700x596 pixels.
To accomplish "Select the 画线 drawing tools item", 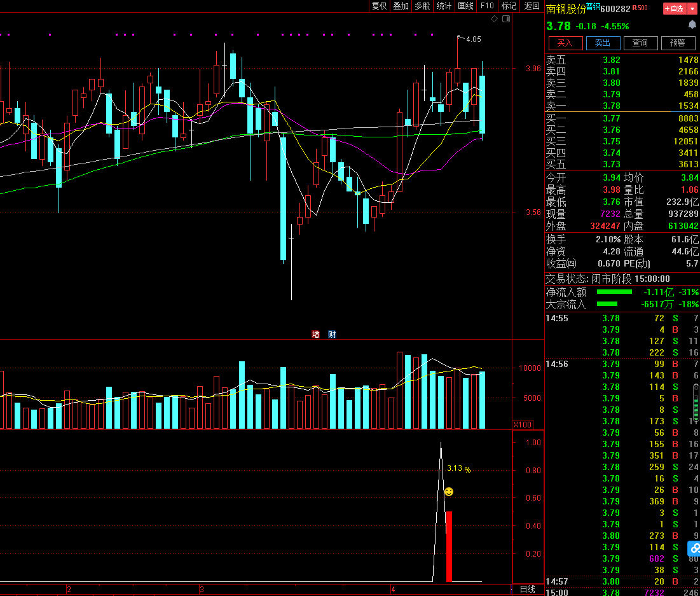I will 466,6.
